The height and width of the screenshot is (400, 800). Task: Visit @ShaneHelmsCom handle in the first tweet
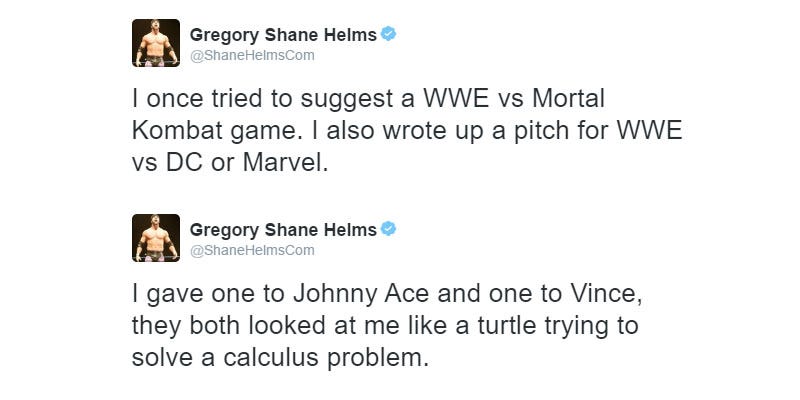[252, 55]
